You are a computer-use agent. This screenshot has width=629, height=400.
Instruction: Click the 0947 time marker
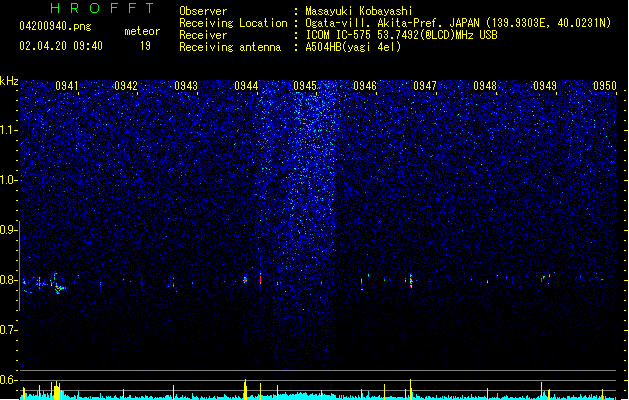[x=425, y=86]
